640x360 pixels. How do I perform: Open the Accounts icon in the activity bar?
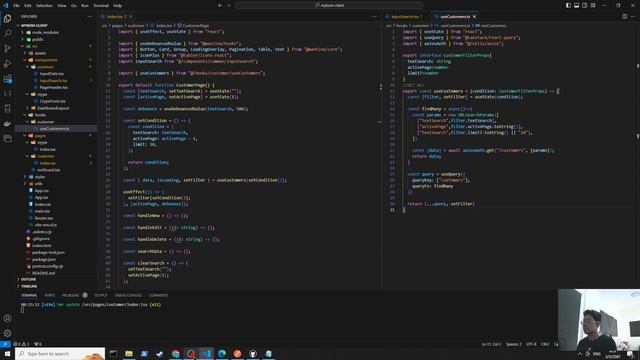(x=7, y=318)
